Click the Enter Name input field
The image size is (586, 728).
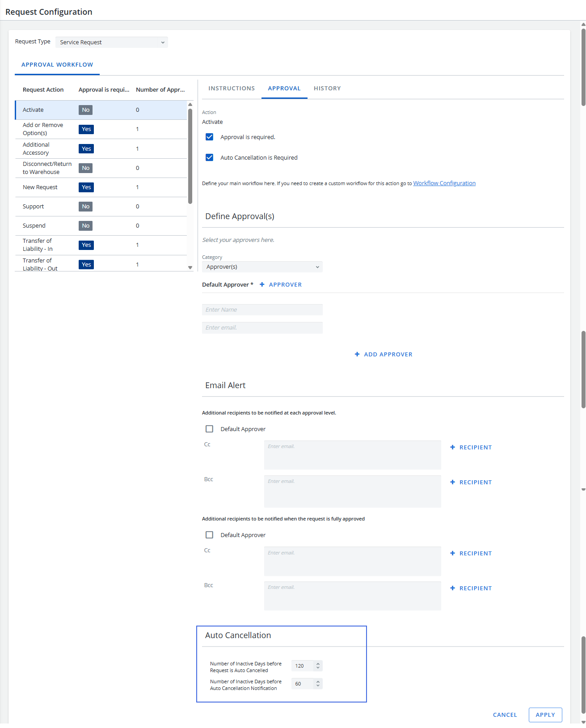pyautogui.click(x=262, y=310)
